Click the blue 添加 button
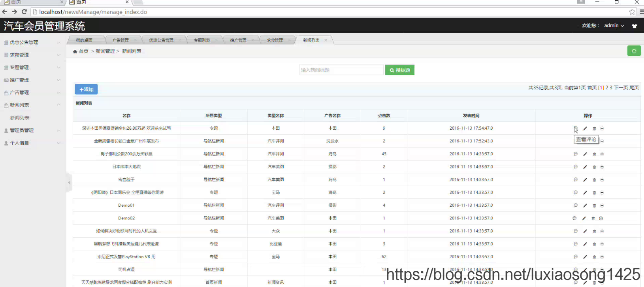This screenshot has width=644, height=287. tap(86, 90)
